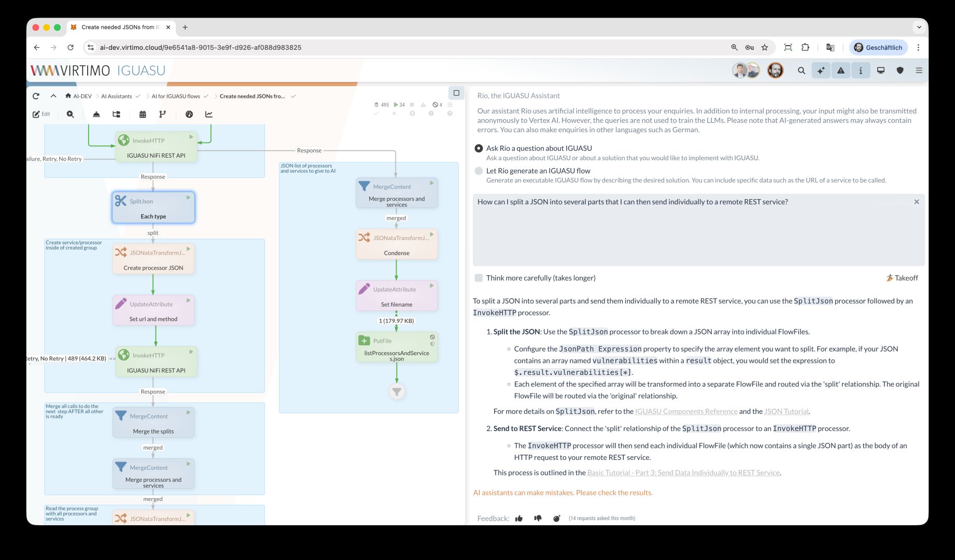Enable 'Think more carefully (takes longer)'
This screenshot has width=955, height=560.
[478, 278]
